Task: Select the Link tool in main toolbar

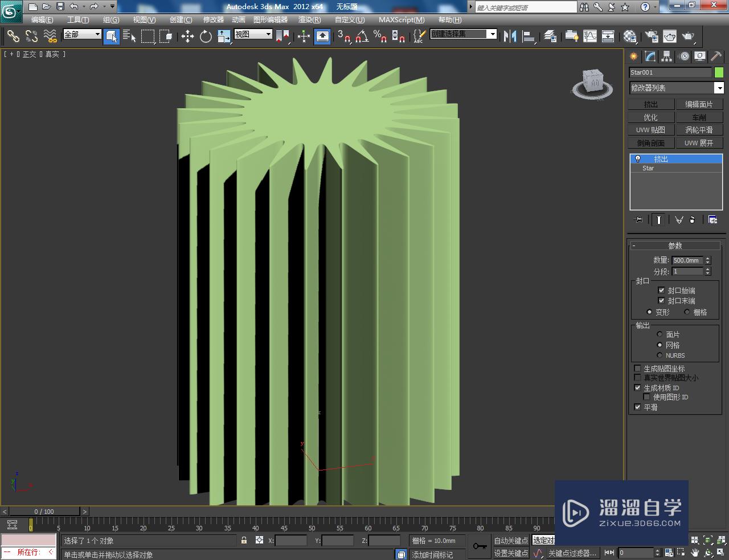Action: pyautogui.click(x=13, y=36)
